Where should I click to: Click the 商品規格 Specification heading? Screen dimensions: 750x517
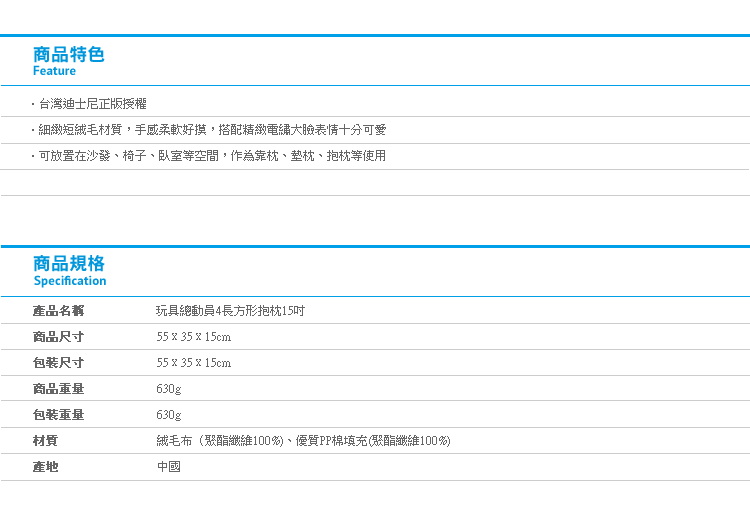click(69, 271)
